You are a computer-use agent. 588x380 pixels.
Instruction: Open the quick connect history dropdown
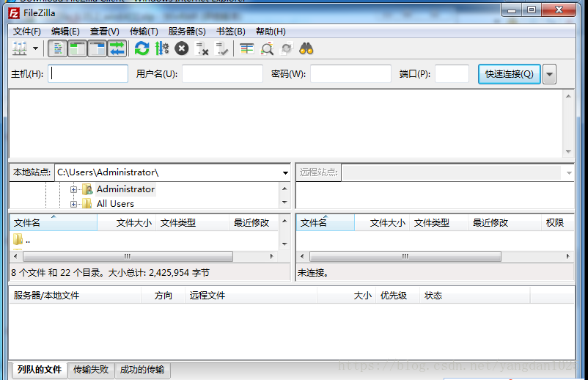pyautogui.click(x=549, y=74)
